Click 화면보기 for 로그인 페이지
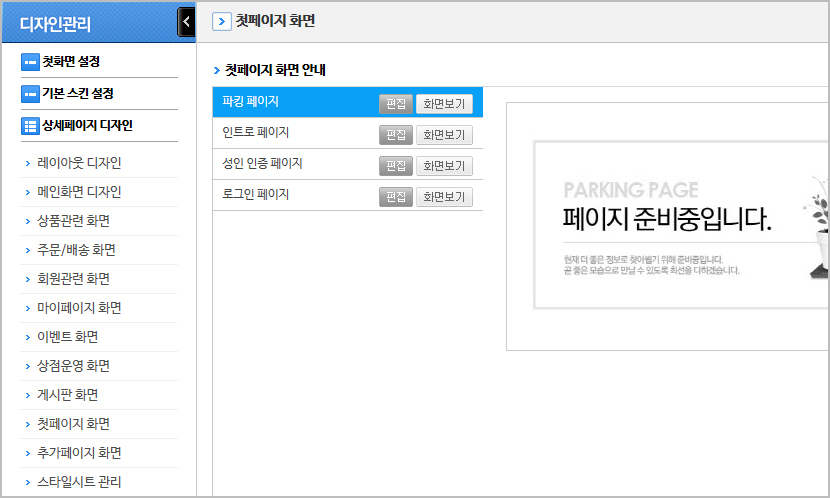 (444, 197)
